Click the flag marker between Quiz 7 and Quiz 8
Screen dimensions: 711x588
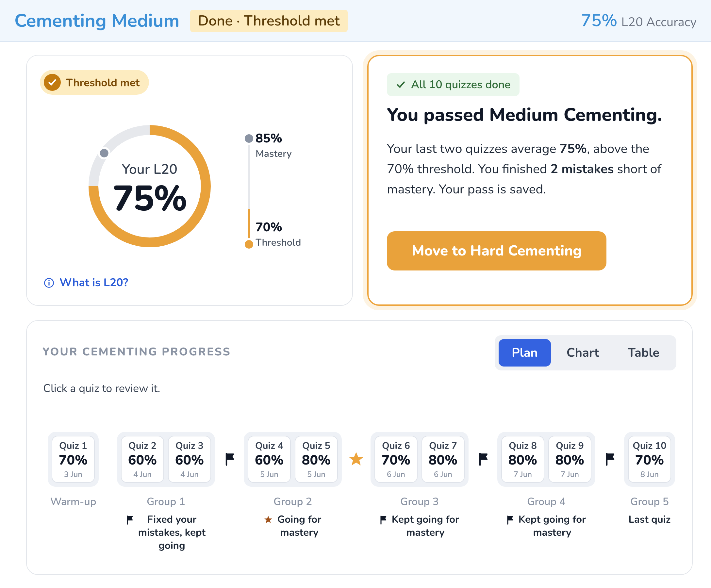(x=483, y=459)
